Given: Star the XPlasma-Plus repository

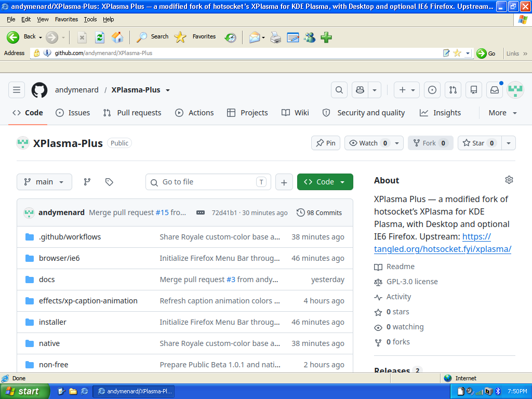Looking at the screenshot, I should coord(479,143).
